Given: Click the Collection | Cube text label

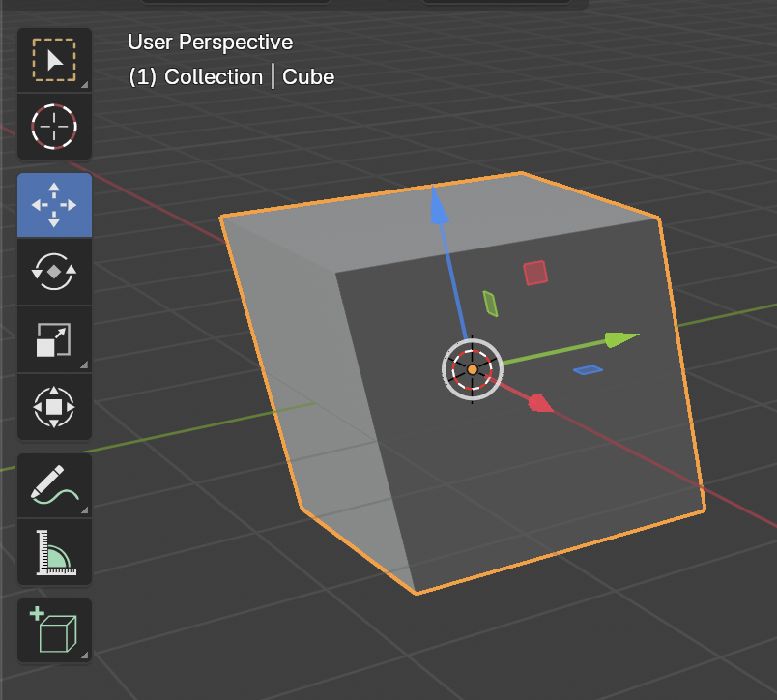Looking at the screenshot, I should pyautogui.click(x=231, y=77).
